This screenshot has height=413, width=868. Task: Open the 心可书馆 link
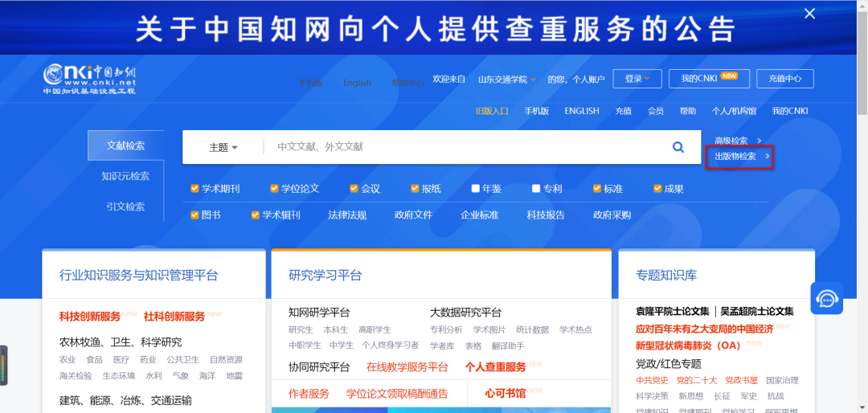[x=506, y=394]
